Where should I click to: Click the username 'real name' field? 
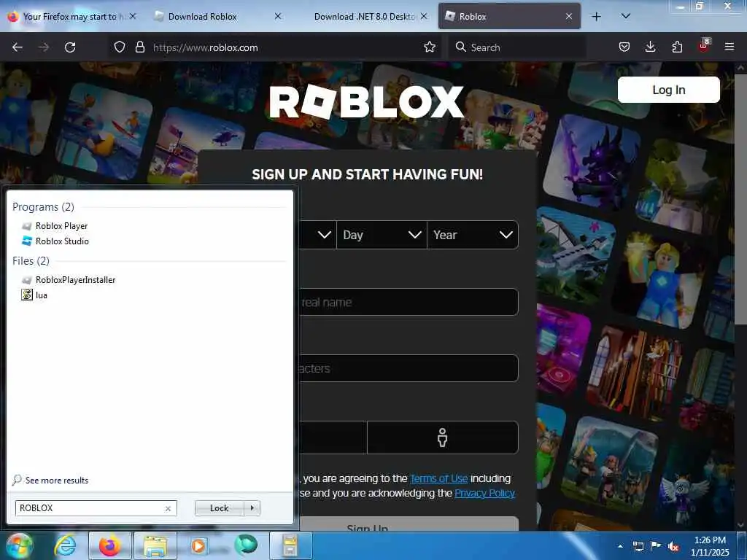coord(409,302)
